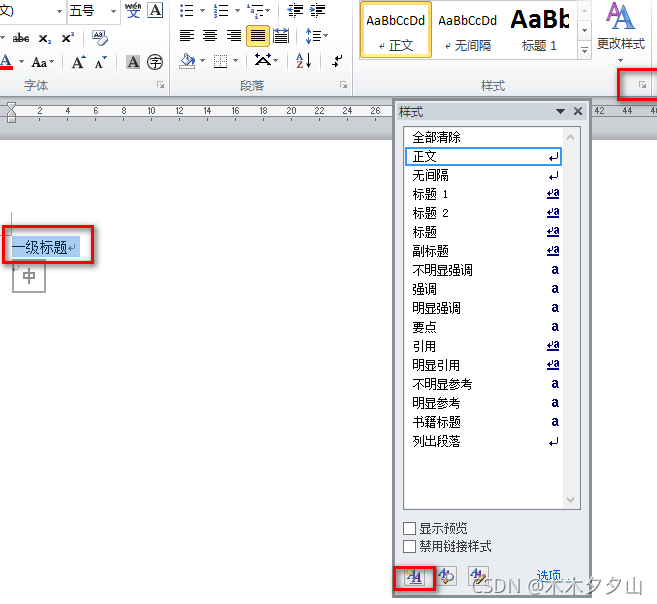
Task: Click the Distributed alignment icon
Action: [x=281, y=36]
